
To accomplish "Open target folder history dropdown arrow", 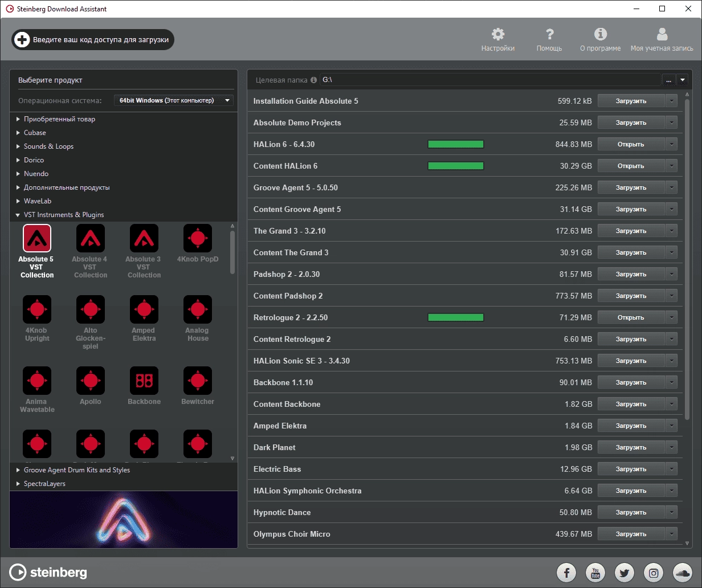I will click(x=683, y=80).
